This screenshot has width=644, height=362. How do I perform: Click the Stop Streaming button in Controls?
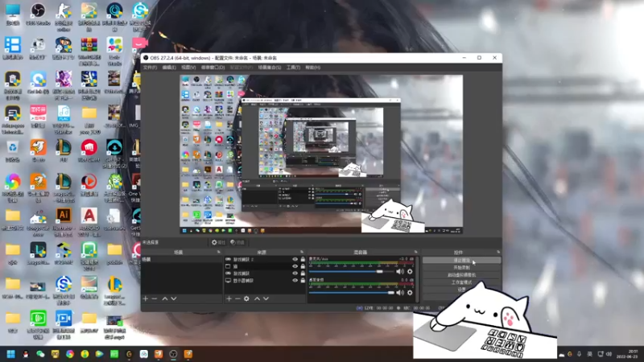tap(461, 260)
